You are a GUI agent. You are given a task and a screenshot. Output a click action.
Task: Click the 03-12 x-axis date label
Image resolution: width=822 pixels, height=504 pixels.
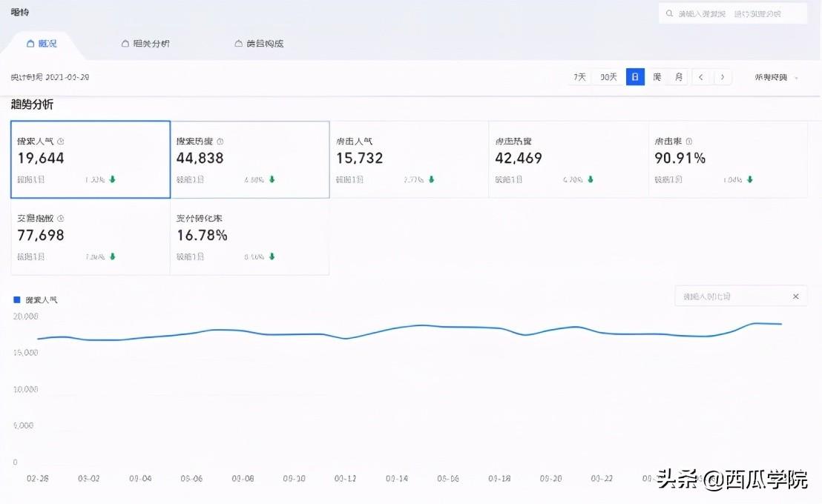(x=346, y=478)
